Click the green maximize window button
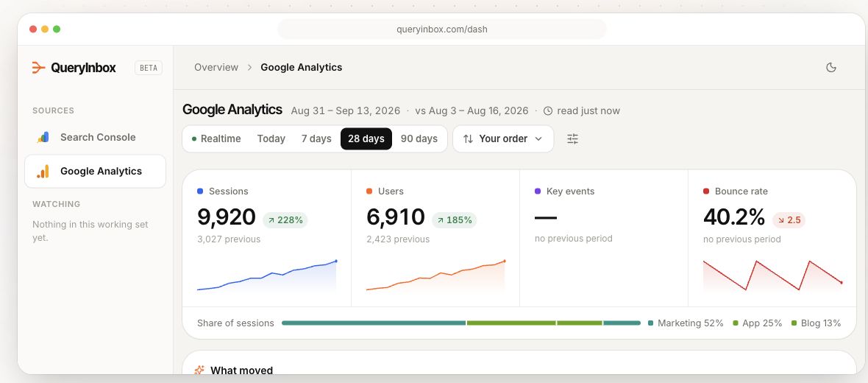This screenshot has height=383, width=868. click(57, 29)
